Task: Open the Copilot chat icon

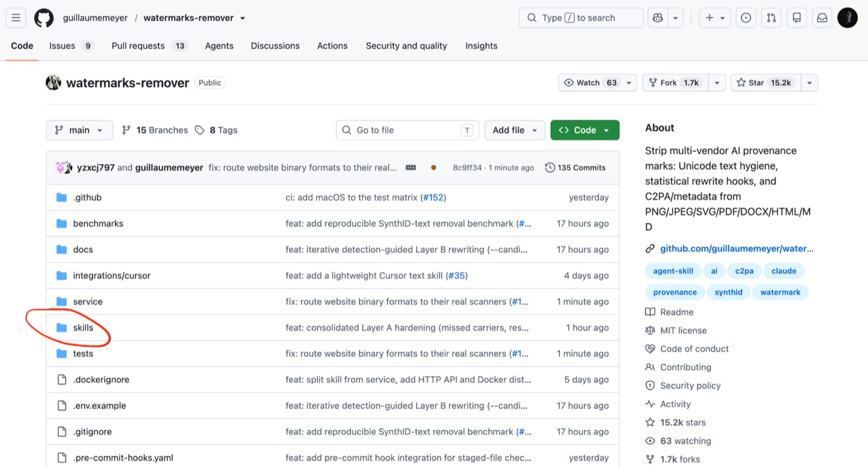Action: coord(657,18)
